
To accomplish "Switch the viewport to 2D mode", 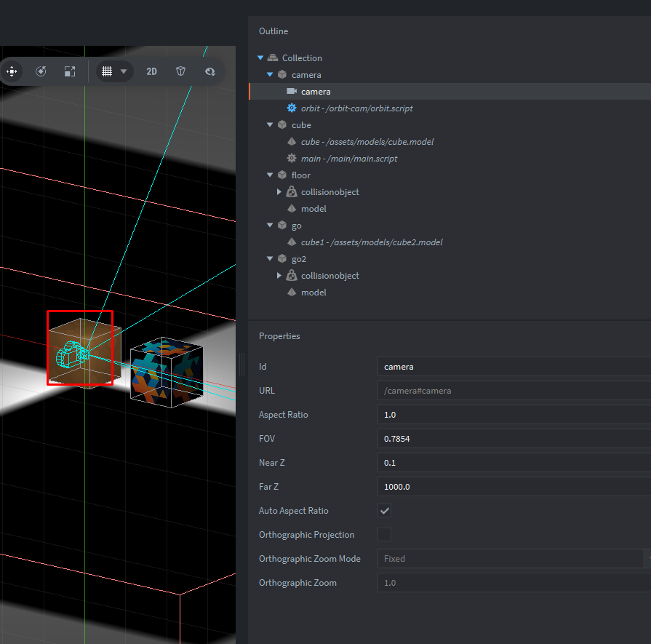I will pyautogui.click(x=151, y=71).
